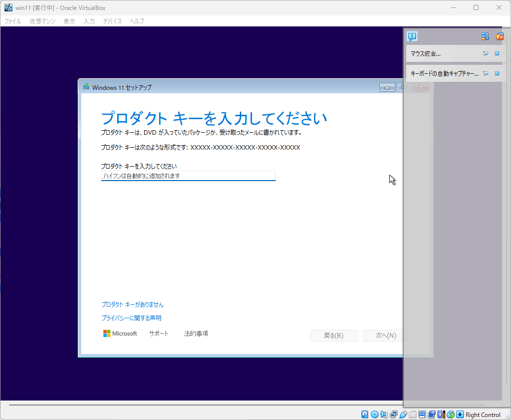Click the VirtualBox app icon in title bar
This screenshot has height=420, width=511.
pyautogui.click(x=8, y=7)
